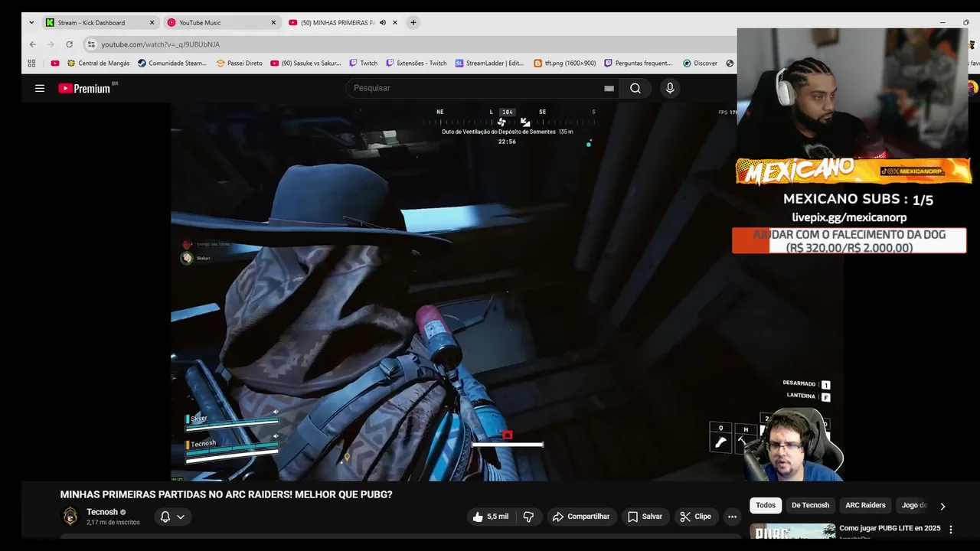
Task: Open the Sasuke vs Sakura bookmark
Action: 305,64
